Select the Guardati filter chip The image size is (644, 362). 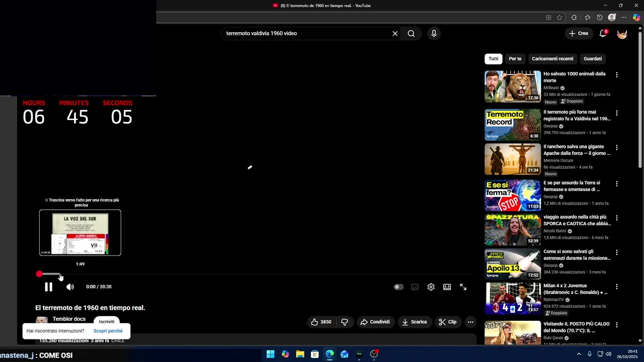pos(593,59)
